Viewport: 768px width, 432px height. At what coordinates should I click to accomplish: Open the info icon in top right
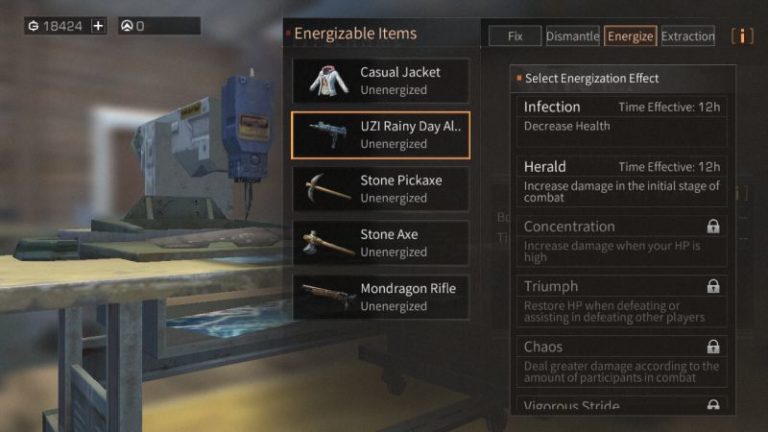(x=742, y=36)
